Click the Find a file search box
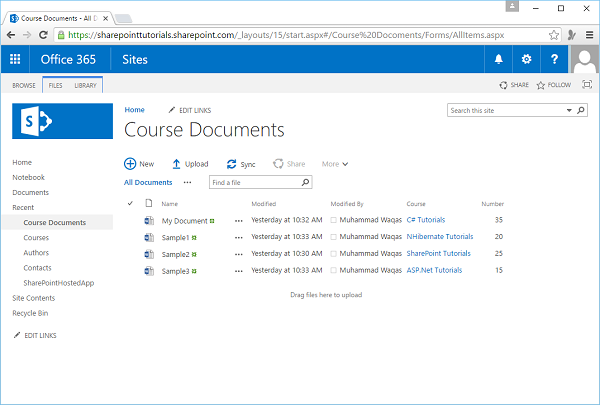The width and height of the screenshot is (600, 405). click(x=255, y=183)
